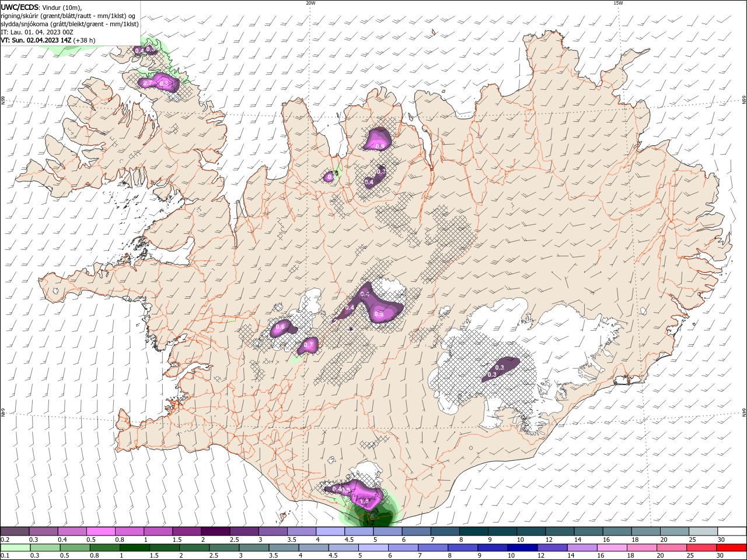Select upper legend swatch starting at 0.8
Image resolution: width=747 pixels, height=560 pixels.
[x=130, y=531]
